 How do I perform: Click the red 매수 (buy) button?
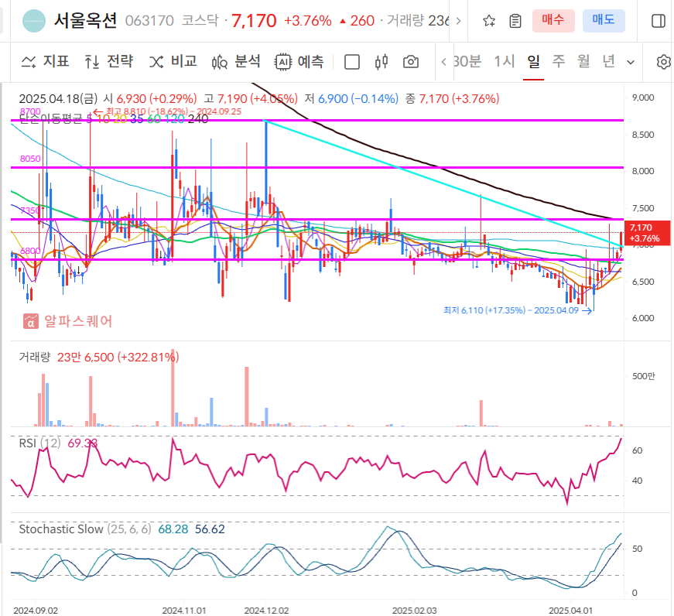[x=553, y=20]
